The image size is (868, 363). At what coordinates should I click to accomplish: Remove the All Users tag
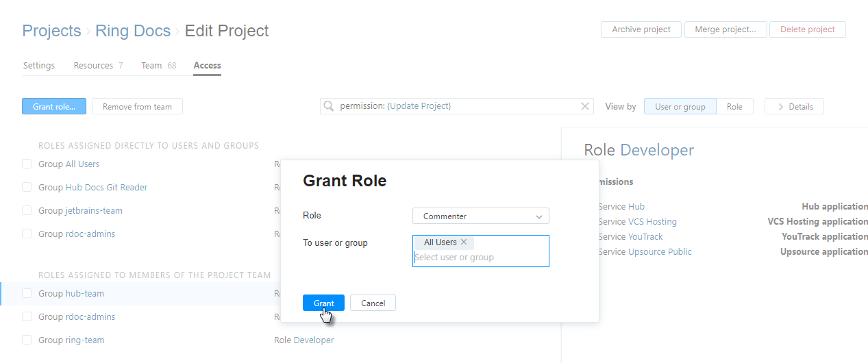click(x=464, y=242)
